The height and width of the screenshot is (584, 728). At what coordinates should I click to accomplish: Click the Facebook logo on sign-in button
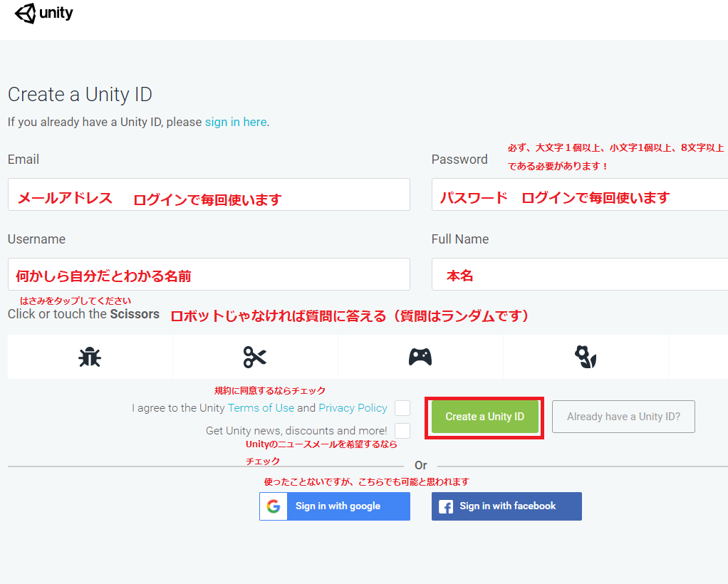(446, 506)
